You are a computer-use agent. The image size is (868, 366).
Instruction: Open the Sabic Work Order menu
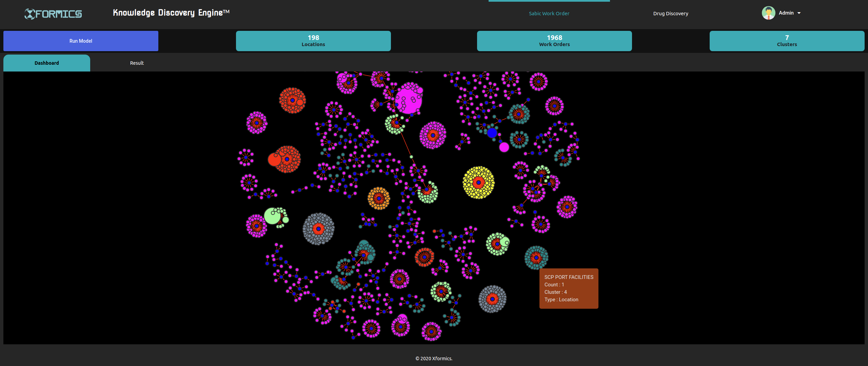pos(549,14)
